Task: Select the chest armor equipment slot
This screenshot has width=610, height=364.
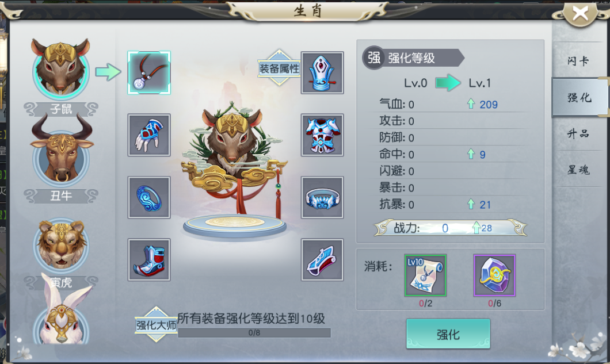Action: click(322, 135)
